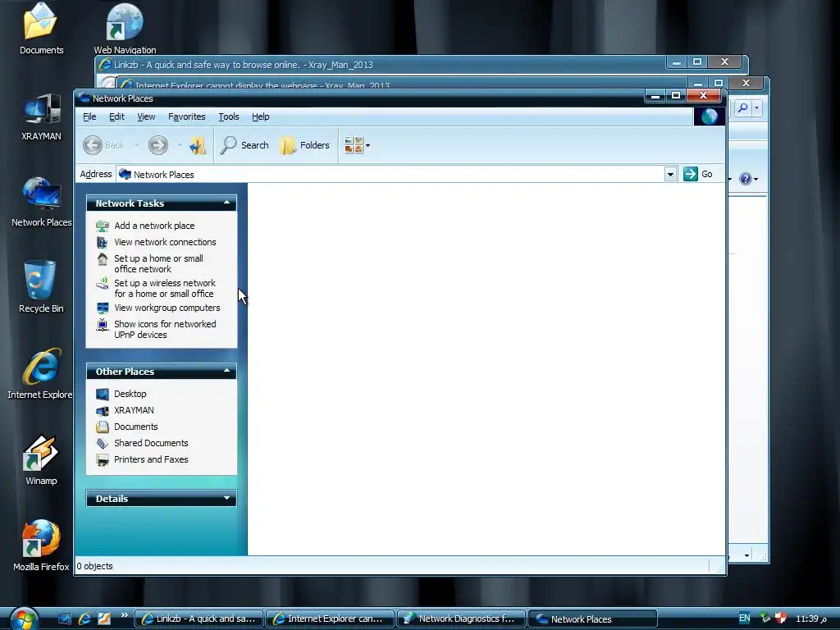This screenshot has width=840, height=630.
Task: Select the Recycle Bin desktop icon
Action: pos(41,286)
